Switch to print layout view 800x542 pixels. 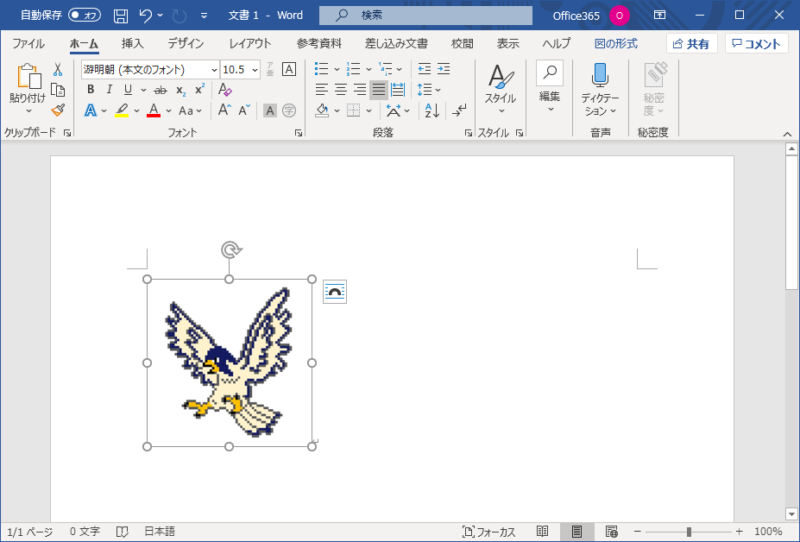click(577, 531)
